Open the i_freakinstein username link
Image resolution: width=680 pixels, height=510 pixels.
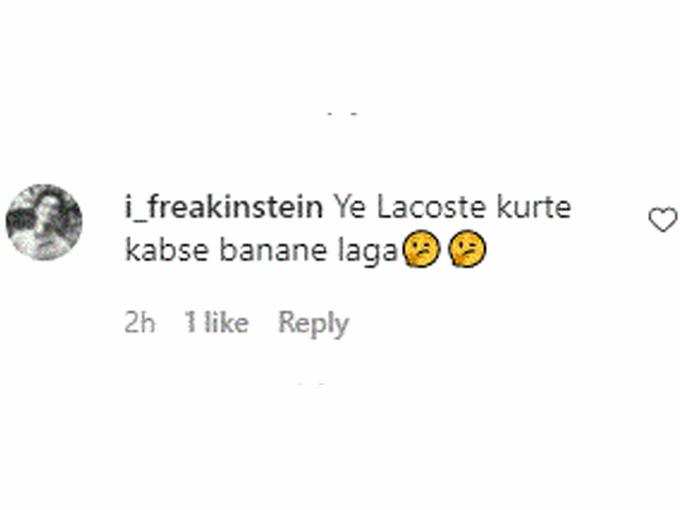point(224,208)
